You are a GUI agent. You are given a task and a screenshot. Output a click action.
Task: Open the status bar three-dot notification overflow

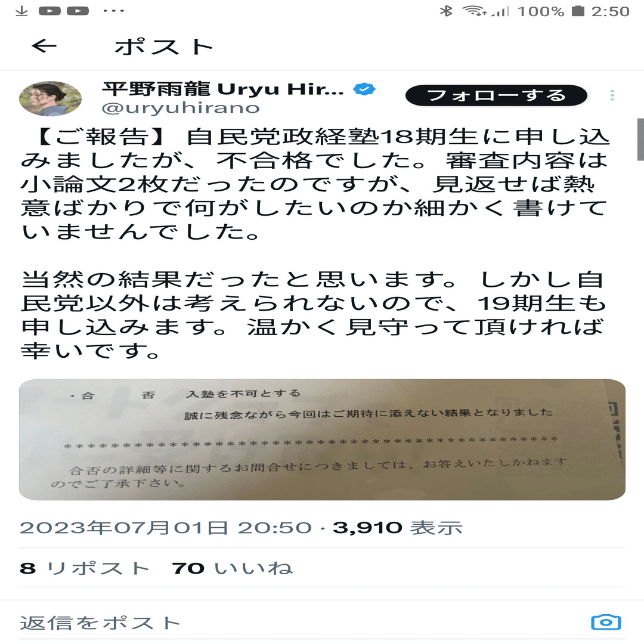[x=114, y=11]
